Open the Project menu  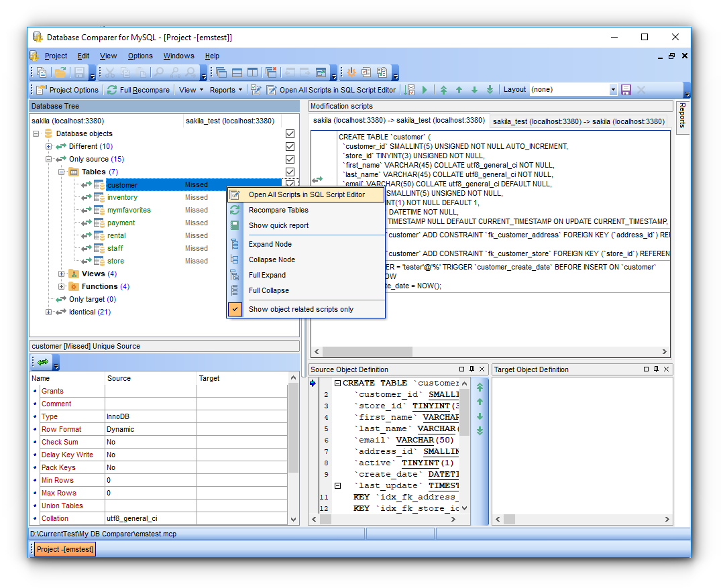pyautogui.click(x=56, y=56)
